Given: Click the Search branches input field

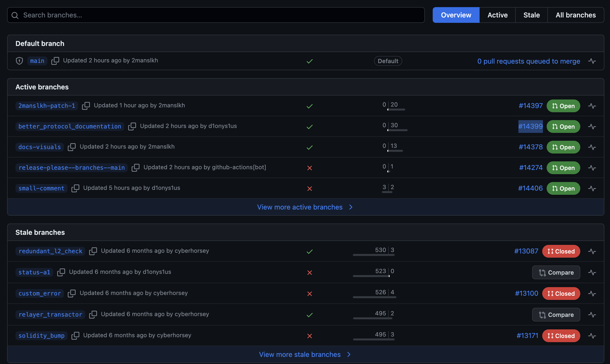Looking at the screenshot, I should click(216, 15).
